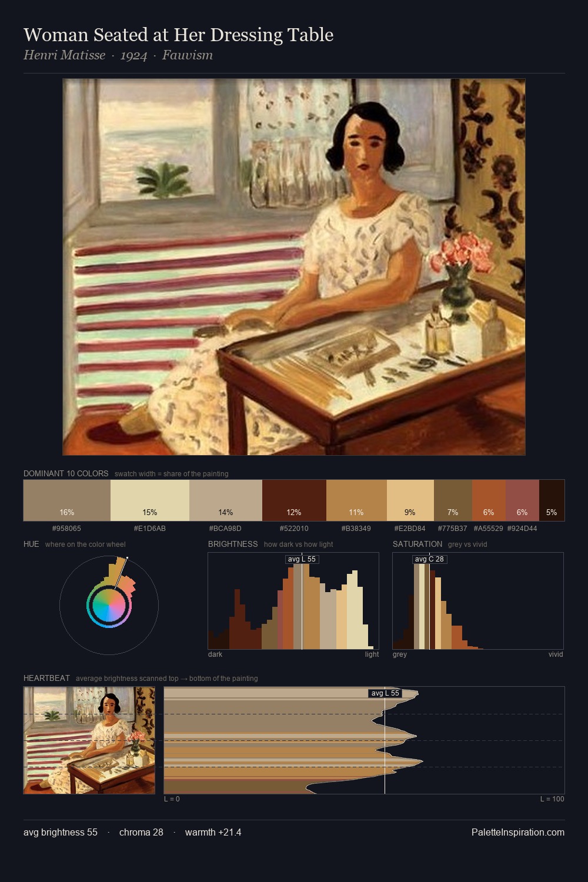Click the 'L = 0' axis label
Image resolution: width=588 pixels, height=882 pixels.
point(172,799)
